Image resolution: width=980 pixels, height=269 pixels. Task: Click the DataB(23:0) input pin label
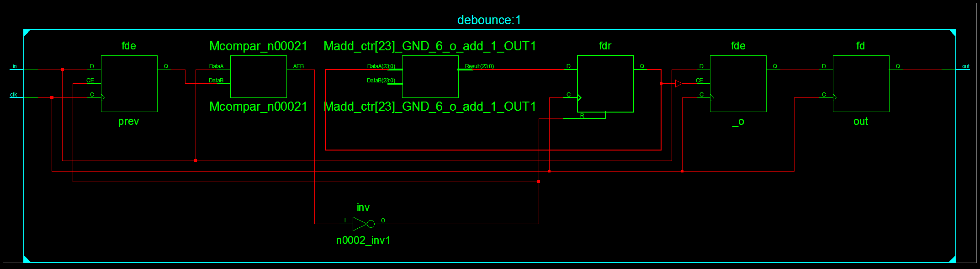click(x=381, y=81)
